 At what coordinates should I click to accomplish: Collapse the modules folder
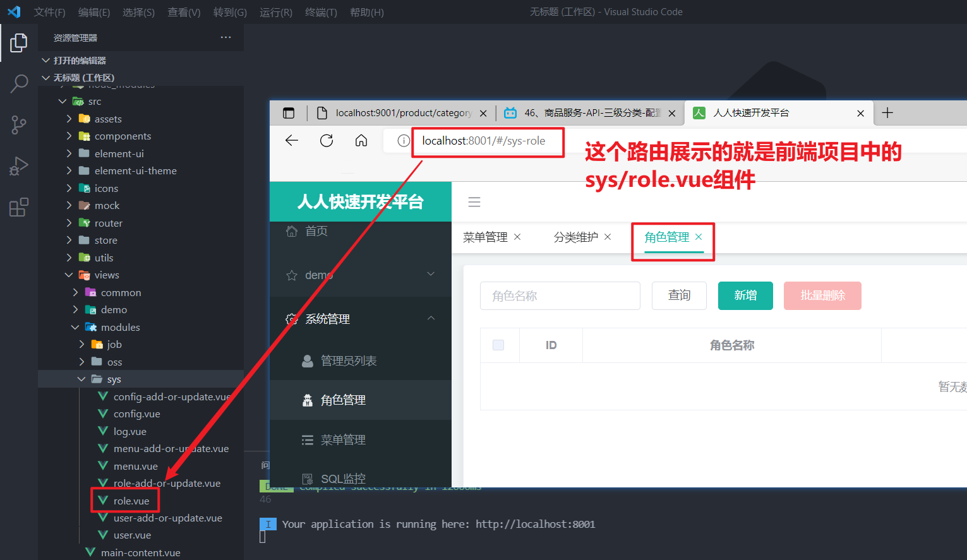(120, 328)
